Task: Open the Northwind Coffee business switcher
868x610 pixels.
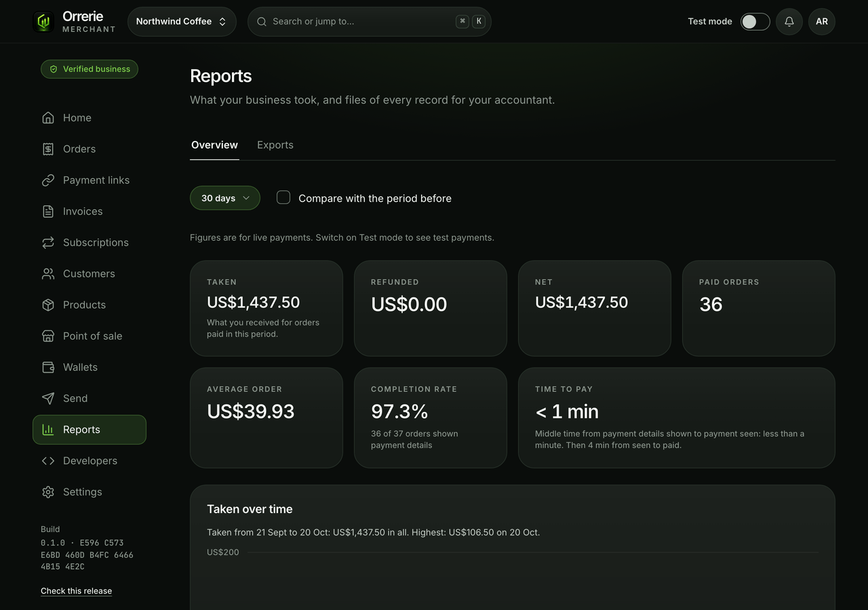Action: [182, 22]
